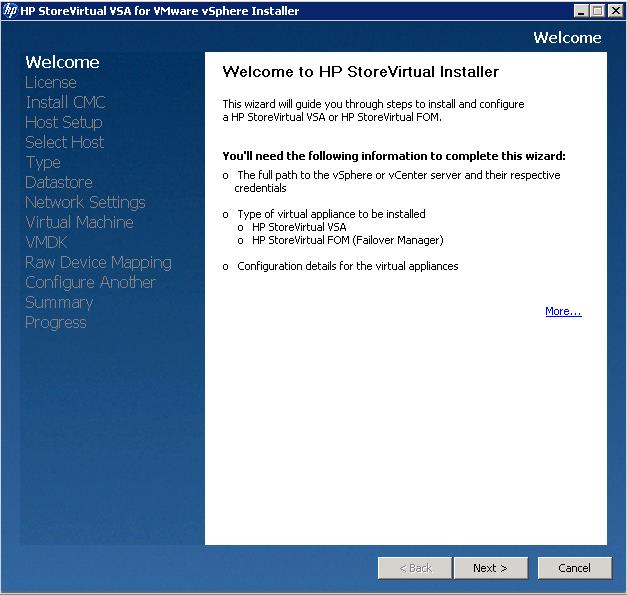Click 'HP StoreVirtual FOM (Failover Manager)' bullet
Viewport: 627px width, 595px height.
pos(348,240)
